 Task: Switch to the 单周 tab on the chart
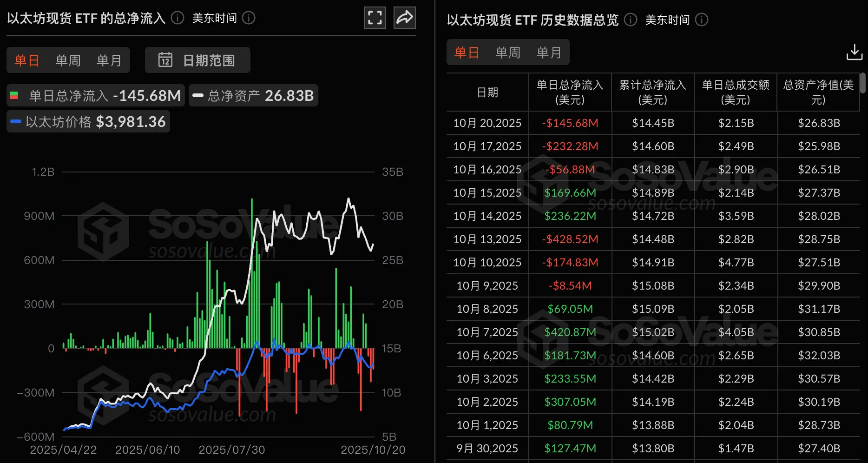point(67,60)
